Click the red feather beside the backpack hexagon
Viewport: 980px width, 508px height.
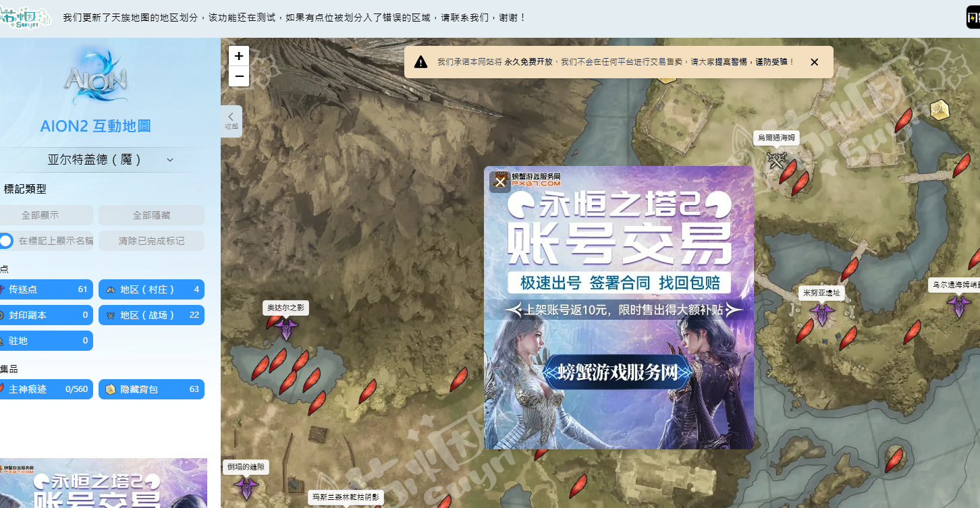(x=904, y=120)
